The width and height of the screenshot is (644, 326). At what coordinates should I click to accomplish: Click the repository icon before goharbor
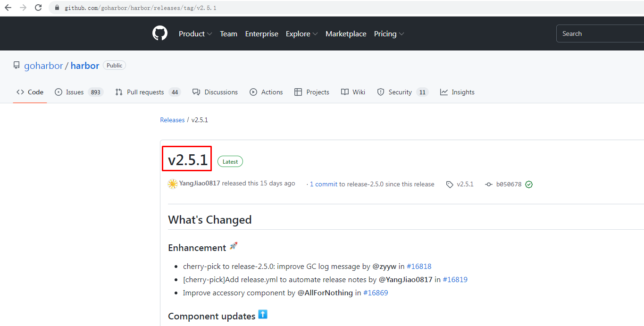tap(17, 66)
